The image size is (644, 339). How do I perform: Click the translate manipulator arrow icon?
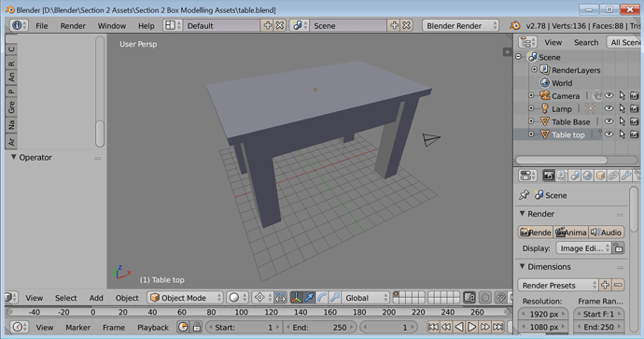pyautogui.click(x=309, y=297)
